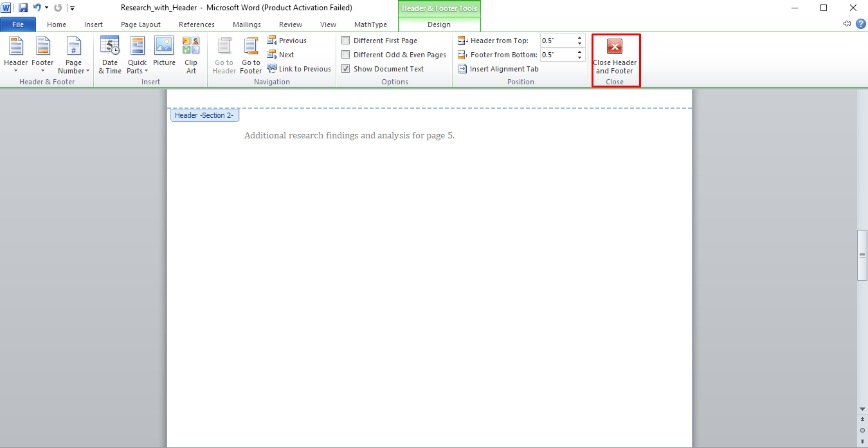
Task: Go to Previous header section
Action: pos(287,41)
